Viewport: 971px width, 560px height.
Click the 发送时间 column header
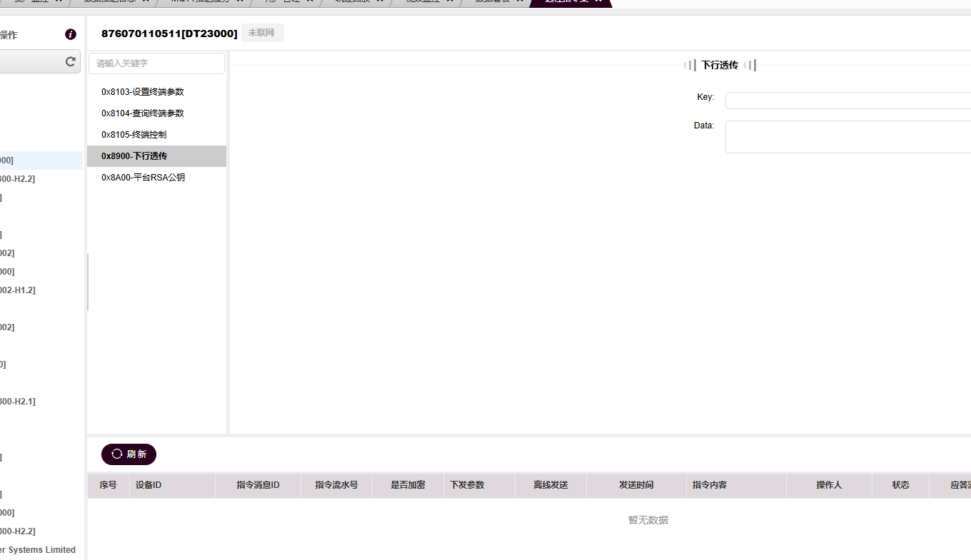(635, 485)
